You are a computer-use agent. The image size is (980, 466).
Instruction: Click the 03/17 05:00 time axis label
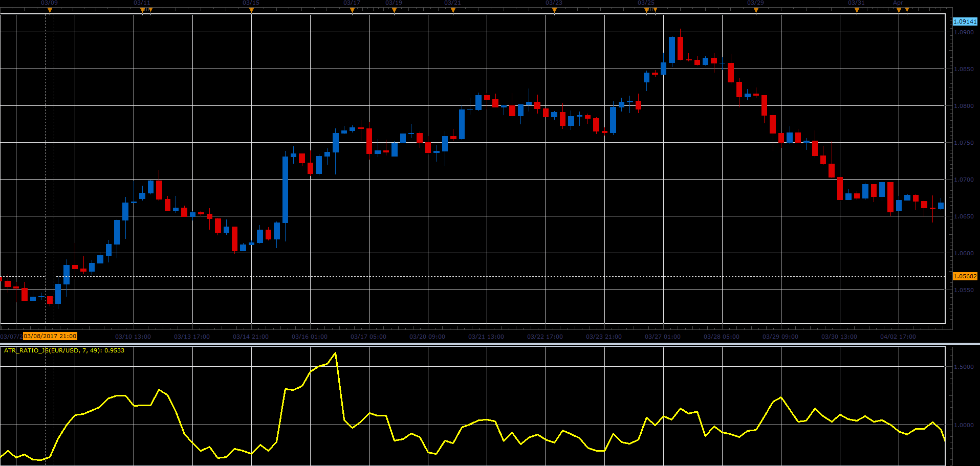pos(368,337)
